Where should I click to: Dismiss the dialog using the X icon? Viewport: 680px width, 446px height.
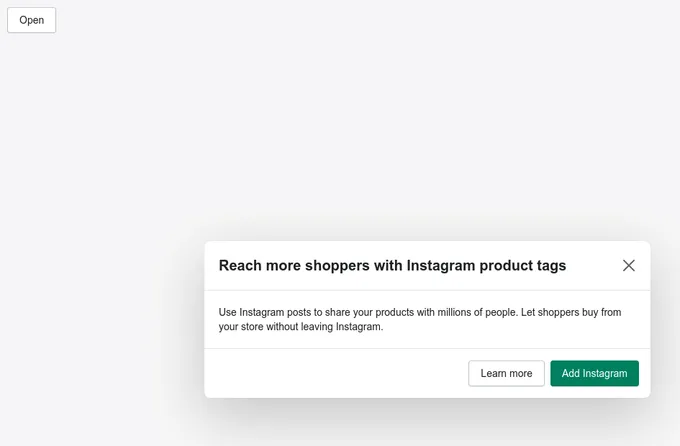[x=628, y=266]
